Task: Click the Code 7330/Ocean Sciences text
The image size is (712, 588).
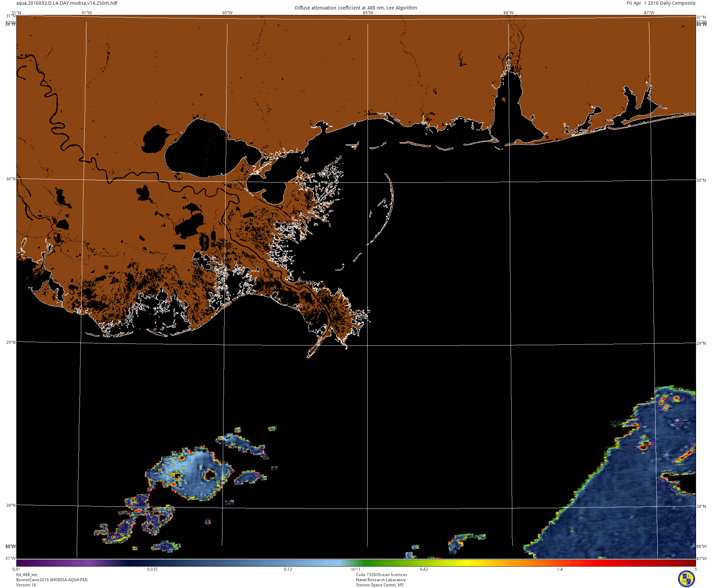Action: pos(381,575)
